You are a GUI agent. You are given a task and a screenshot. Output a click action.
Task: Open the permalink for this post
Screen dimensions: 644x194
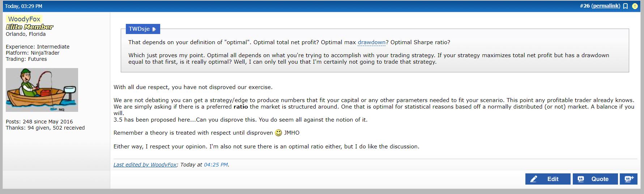(x=606, y=6)
